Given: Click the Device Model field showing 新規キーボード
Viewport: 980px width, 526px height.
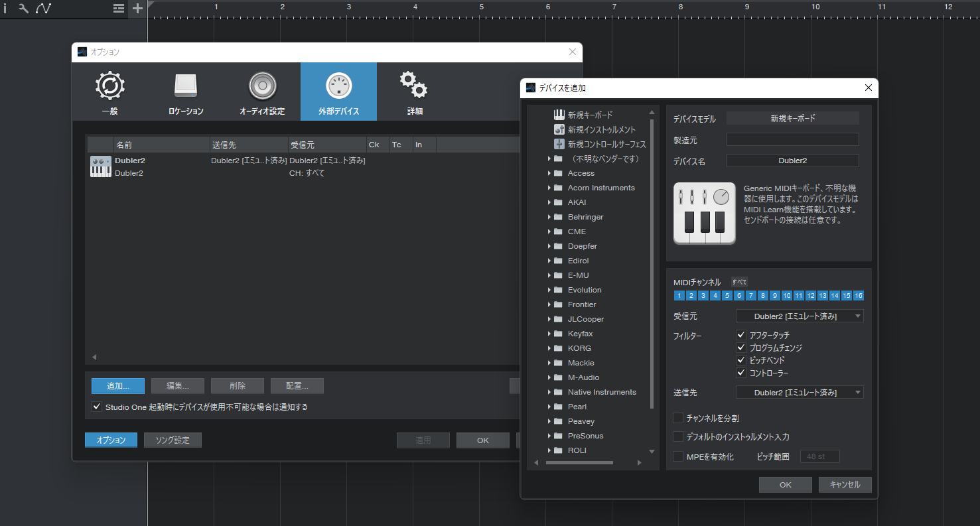Looking at the screenshot, I should 793,118.
